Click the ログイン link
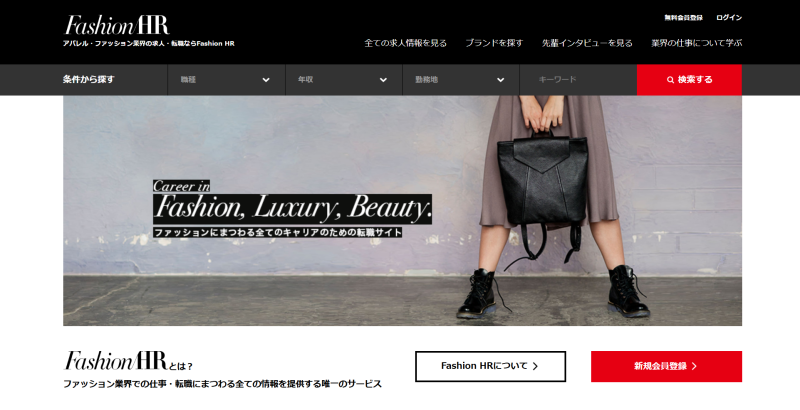This screenshot has width=800, height=410. coord(729,18)
